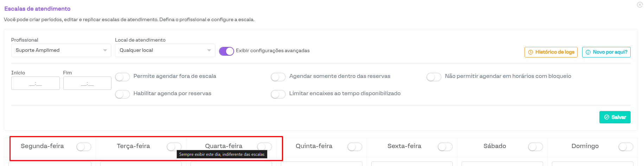The image size is (644, 166).
Task: Close the Escalas de atendimento dialog
Action: click(x=640, y=5)
